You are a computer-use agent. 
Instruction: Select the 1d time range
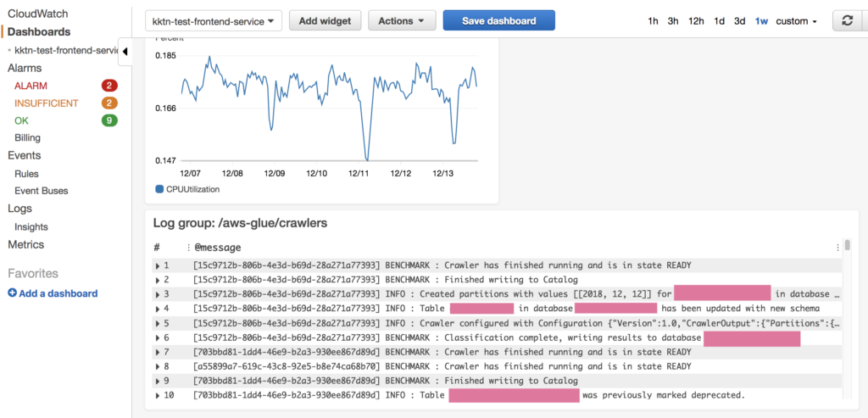pos(719,21)
